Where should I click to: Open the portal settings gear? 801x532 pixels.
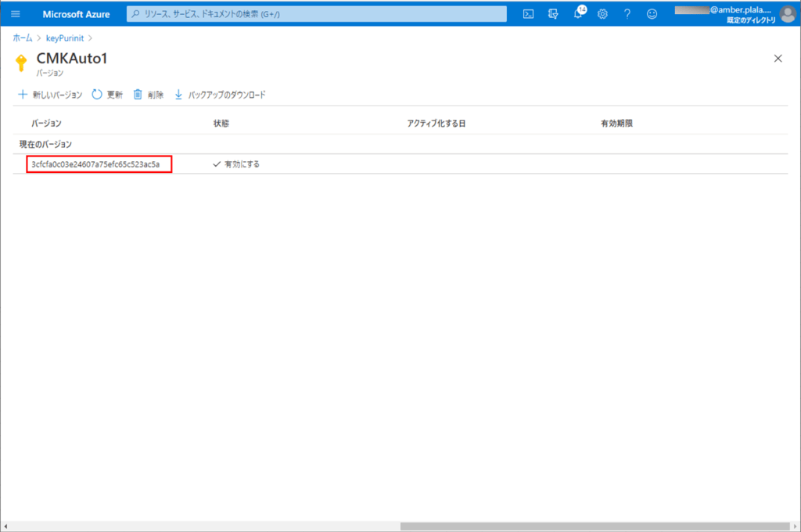603,14
